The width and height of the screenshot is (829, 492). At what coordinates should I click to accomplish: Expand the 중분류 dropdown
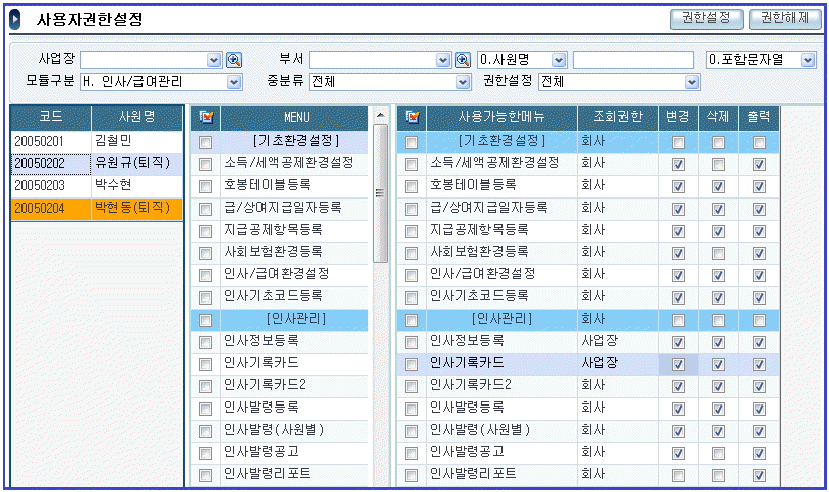click(463, 82)
